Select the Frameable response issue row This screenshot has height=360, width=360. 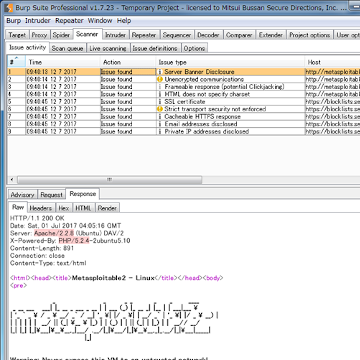tap(183, 87)
